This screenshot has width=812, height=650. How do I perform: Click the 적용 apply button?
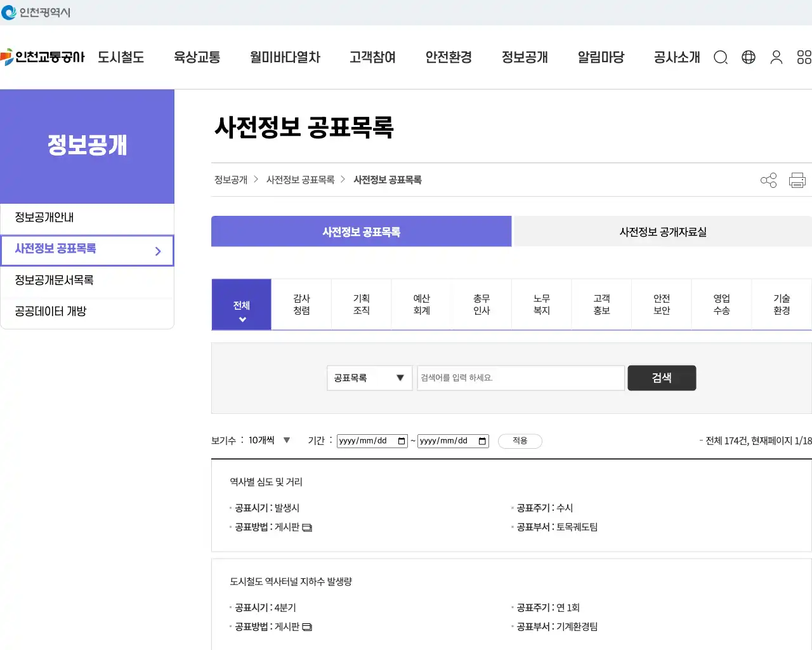click(520, 441)
